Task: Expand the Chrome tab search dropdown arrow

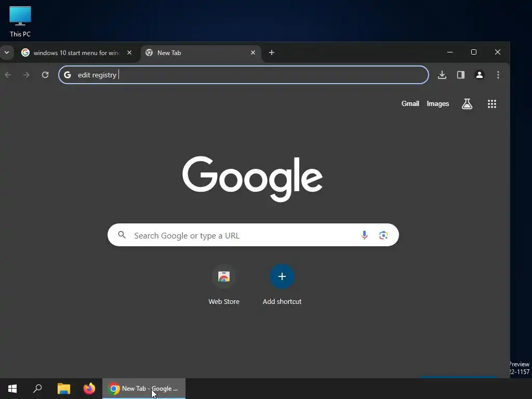Action: coord(7,52)
